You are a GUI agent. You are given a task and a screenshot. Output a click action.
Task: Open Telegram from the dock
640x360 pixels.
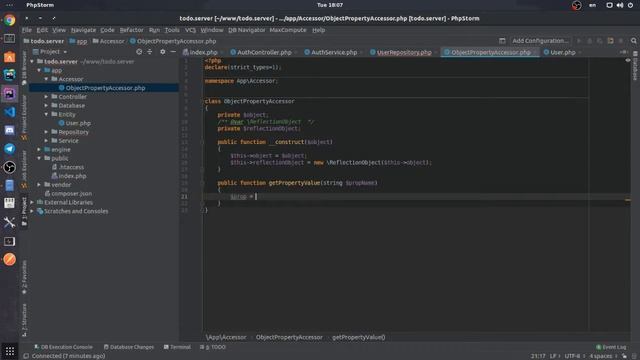[x=9, y=149]
